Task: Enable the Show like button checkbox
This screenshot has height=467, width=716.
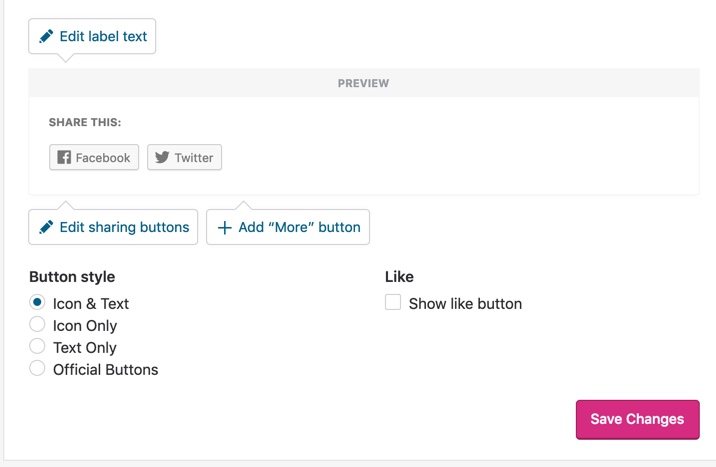Action: point(393,302)
